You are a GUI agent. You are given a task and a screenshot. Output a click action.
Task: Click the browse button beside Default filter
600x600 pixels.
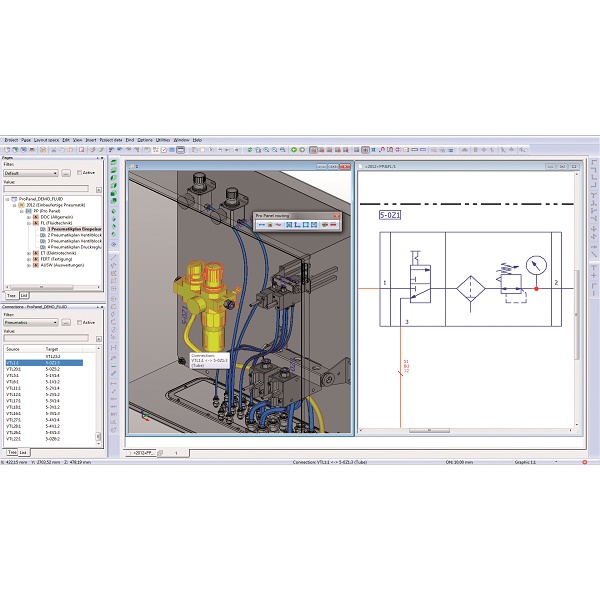tap(66, 173)
